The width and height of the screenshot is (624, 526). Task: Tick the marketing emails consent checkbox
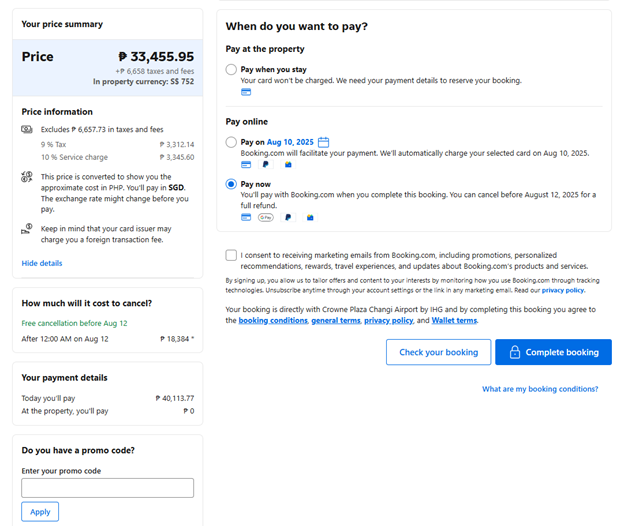pos(232,256)
